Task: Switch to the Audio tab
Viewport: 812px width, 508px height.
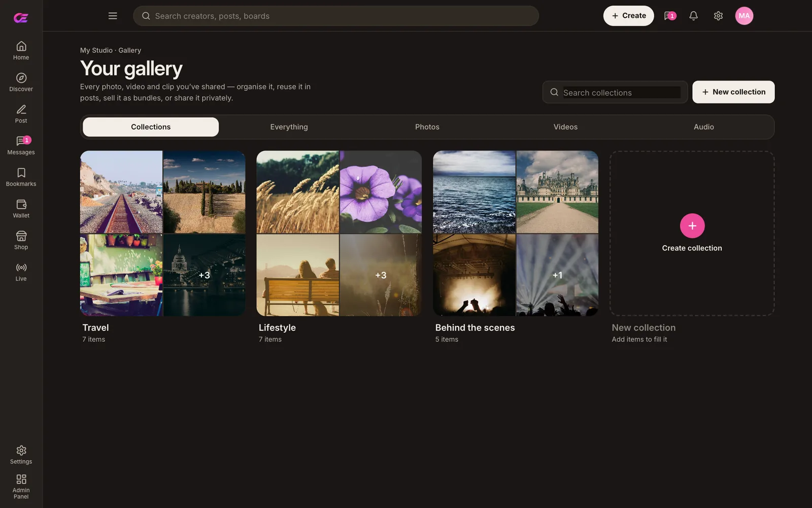Action: click(704, 127)
